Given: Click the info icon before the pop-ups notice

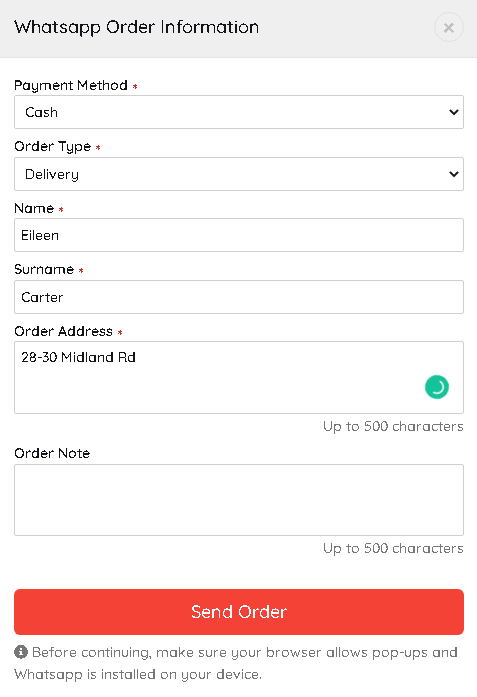Looking at the screenshot, I should 21,652.
